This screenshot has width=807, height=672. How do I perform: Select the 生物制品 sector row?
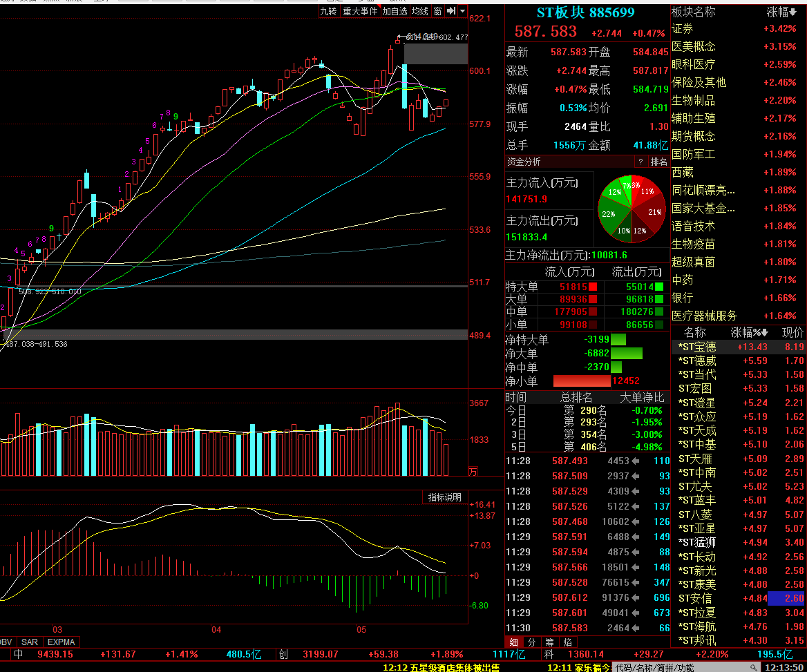(x=739, y=101)
